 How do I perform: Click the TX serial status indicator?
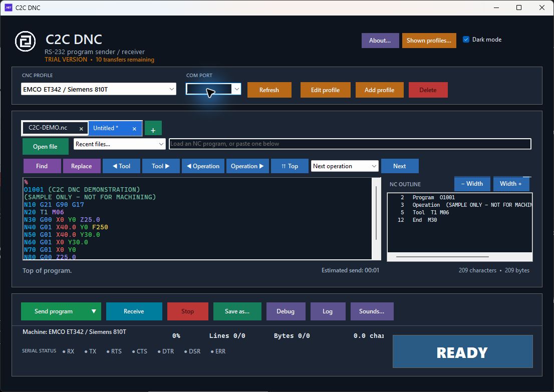pos(91,351)
